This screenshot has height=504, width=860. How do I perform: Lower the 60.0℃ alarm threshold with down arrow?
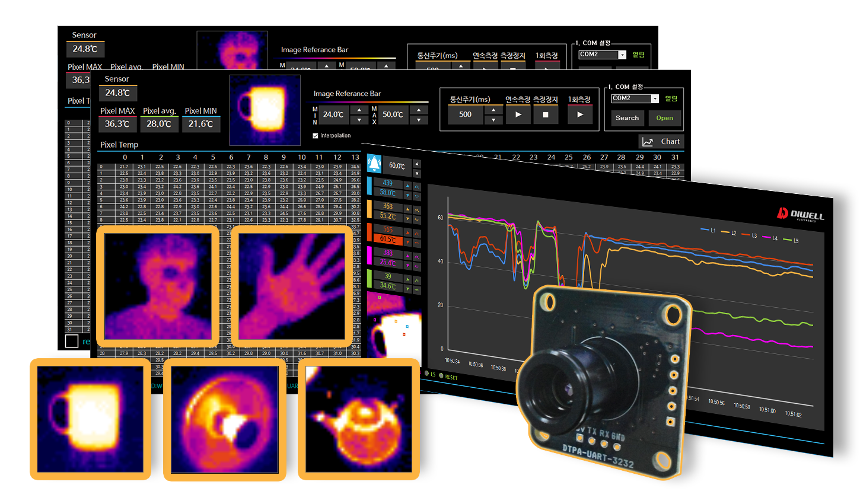coord(417,174)
